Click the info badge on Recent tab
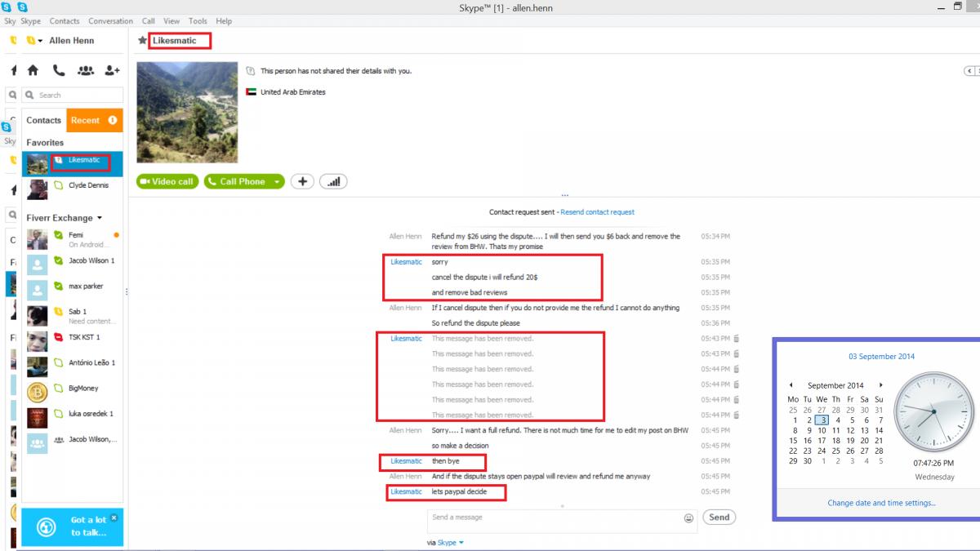 (x=113, y=120)
